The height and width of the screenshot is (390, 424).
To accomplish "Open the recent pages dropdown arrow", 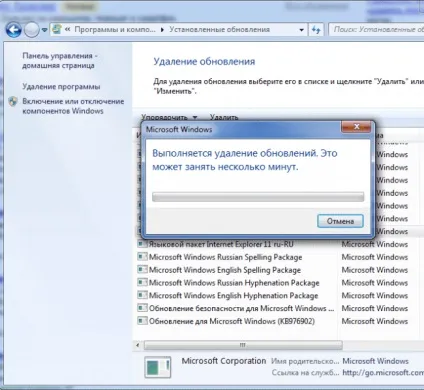I will tap(44, 30).
